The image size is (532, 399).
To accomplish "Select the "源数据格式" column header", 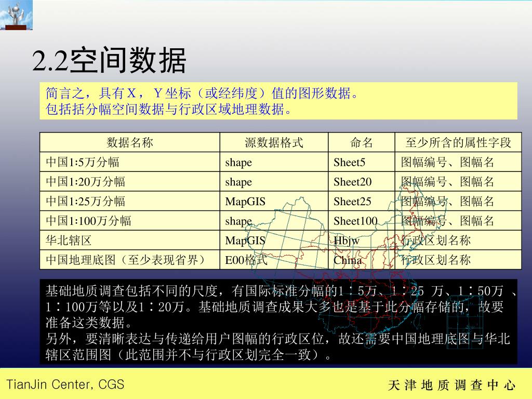I will (274, 142).
